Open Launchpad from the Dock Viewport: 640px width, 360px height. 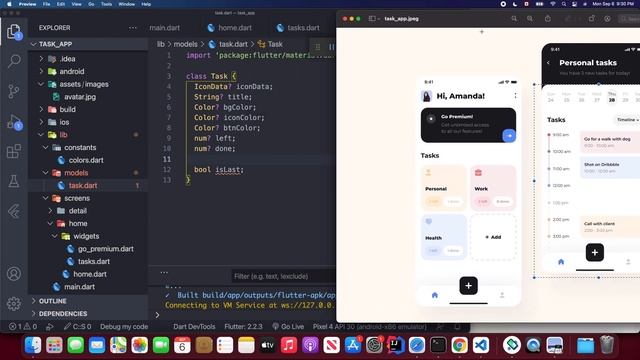54,345
